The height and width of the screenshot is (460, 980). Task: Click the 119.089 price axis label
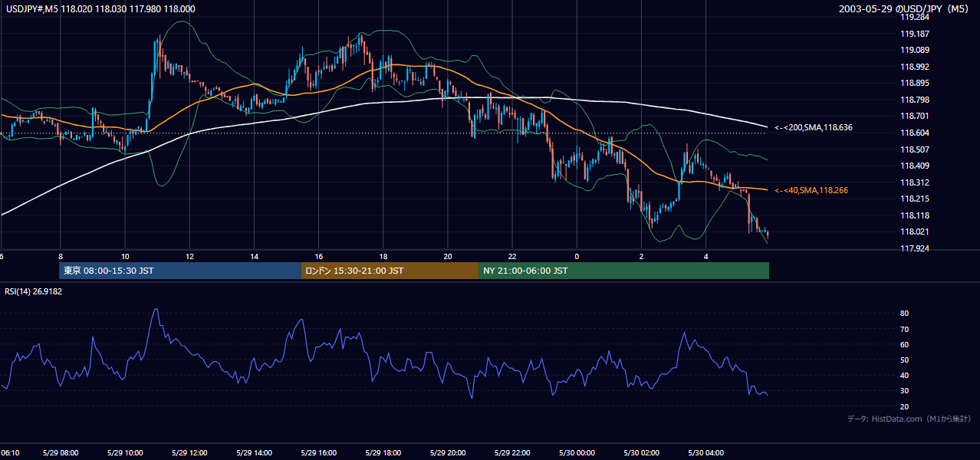(x=915, y=50)
